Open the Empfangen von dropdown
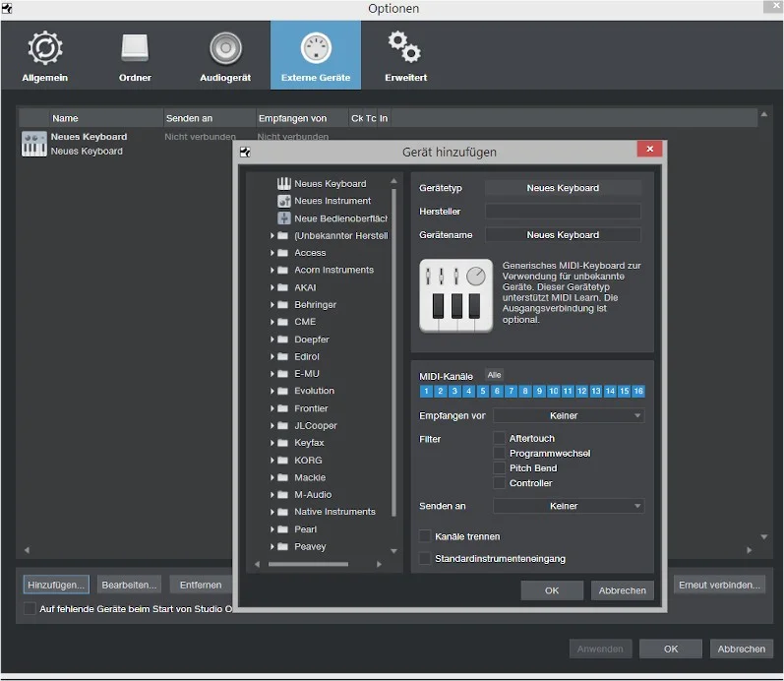This screenshot has width=784, height=681. tap(569, 416)
